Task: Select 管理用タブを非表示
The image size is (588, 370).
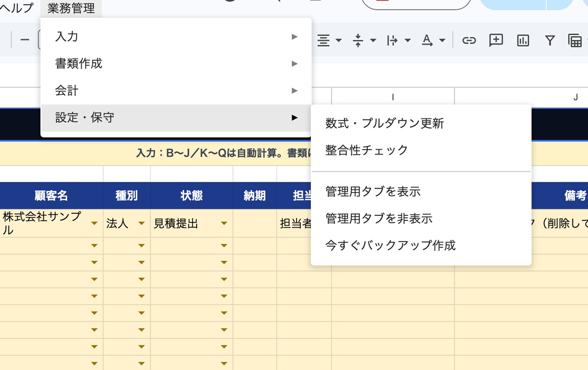Action: 421,219
